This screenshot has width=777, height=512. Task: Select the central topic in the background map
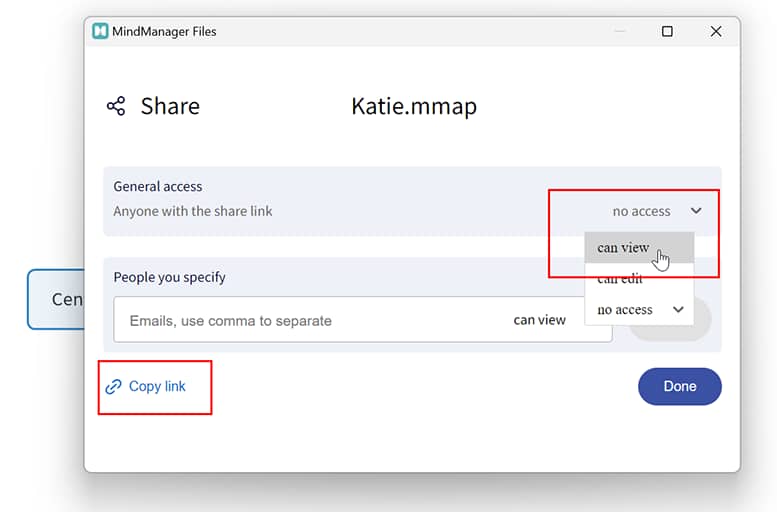(56, 299)
